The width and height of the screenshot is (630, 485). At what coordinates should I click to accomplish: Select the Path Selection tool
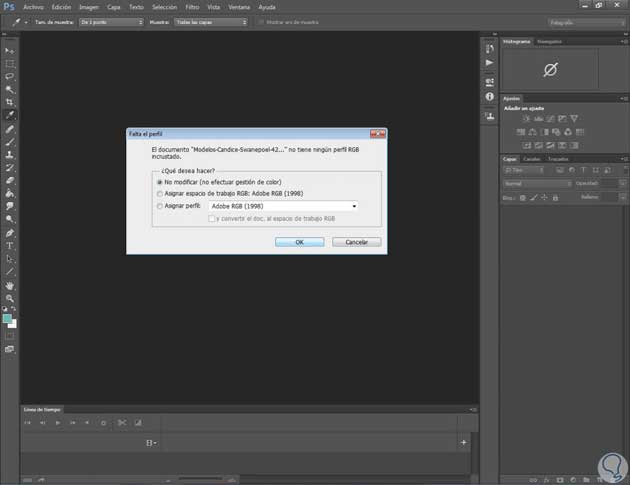tap(10, 258)
